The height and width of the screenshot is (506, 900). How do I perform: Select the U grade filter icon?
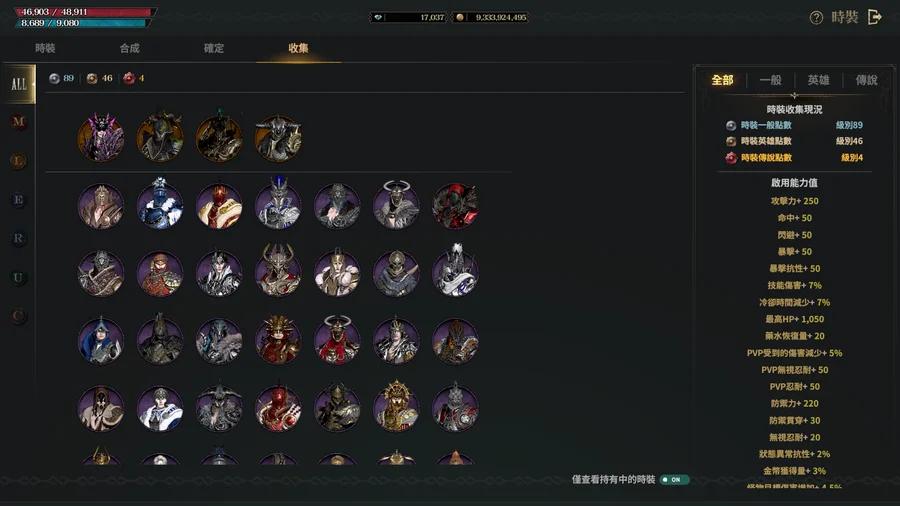tap(18, 278)
